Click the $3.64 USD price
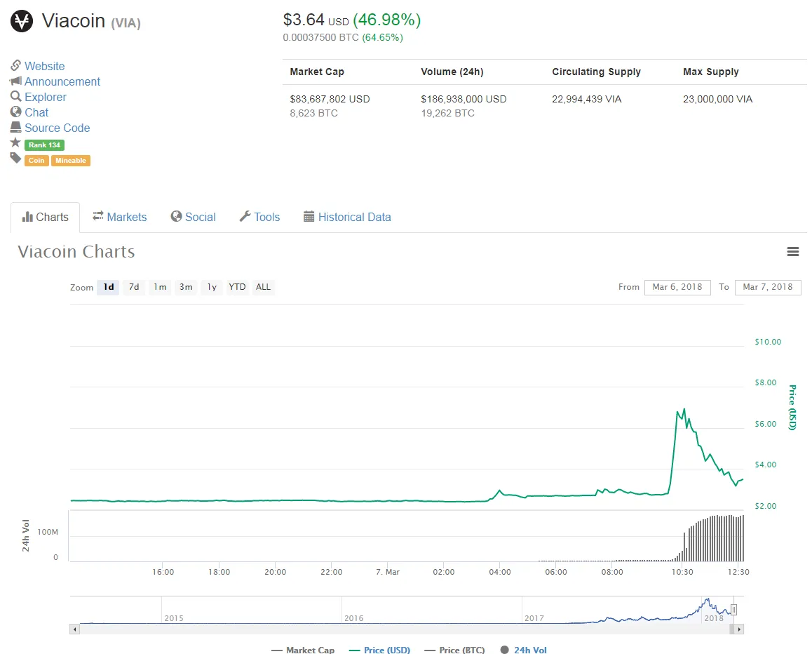The height and width of the screenshot is (654, 812). [x=316, y=20]
